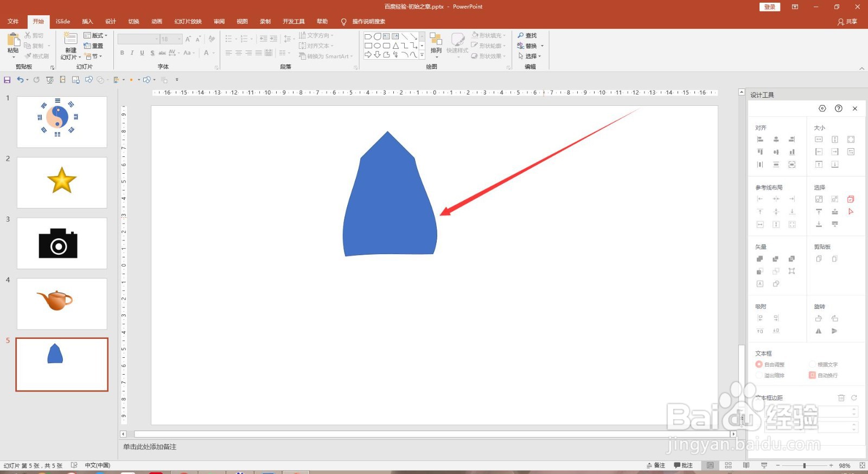The height and width of the screenshot is (474, 868).
Task: Open the 设计 ribbon tab
Action: (x=111, y=22)
